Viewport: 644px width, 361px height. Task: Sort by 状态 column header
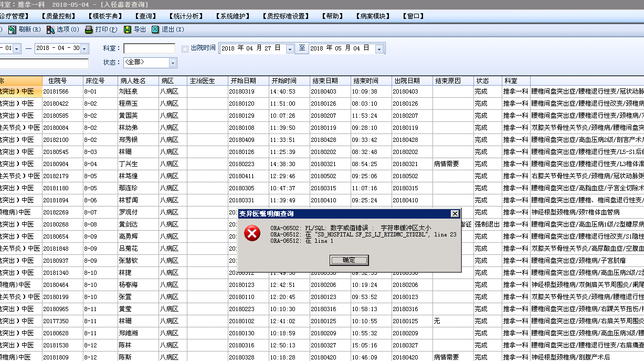pyautogui.click(x=488, y=81)
